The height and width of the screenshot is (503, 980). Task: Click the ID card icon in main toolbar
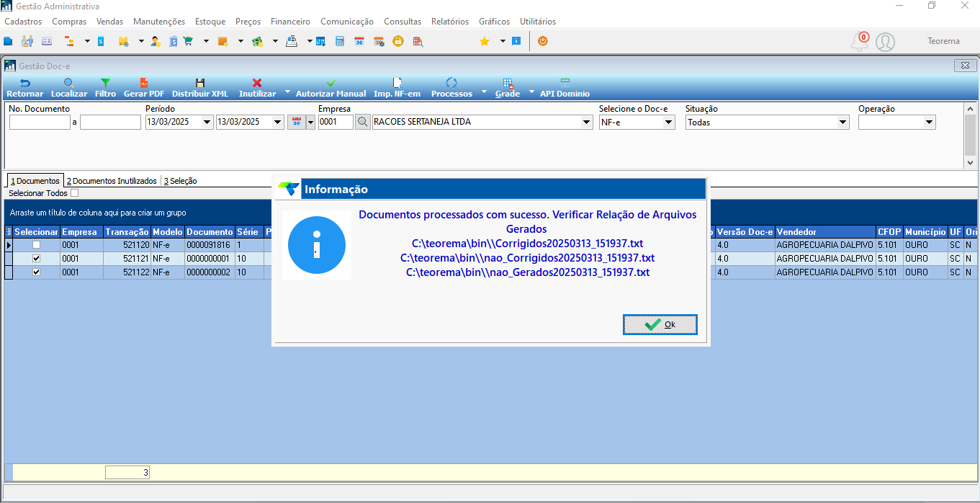47,41
